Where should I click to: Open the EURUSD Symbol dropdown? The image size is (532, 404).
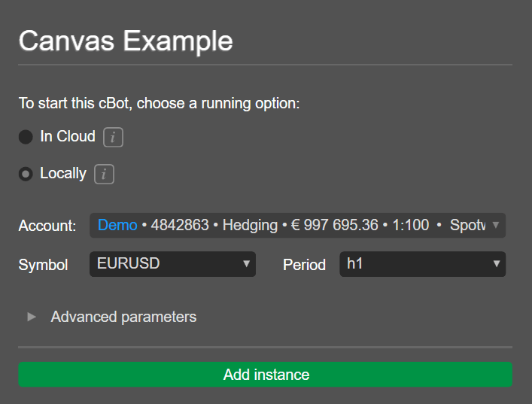point(172,264)
